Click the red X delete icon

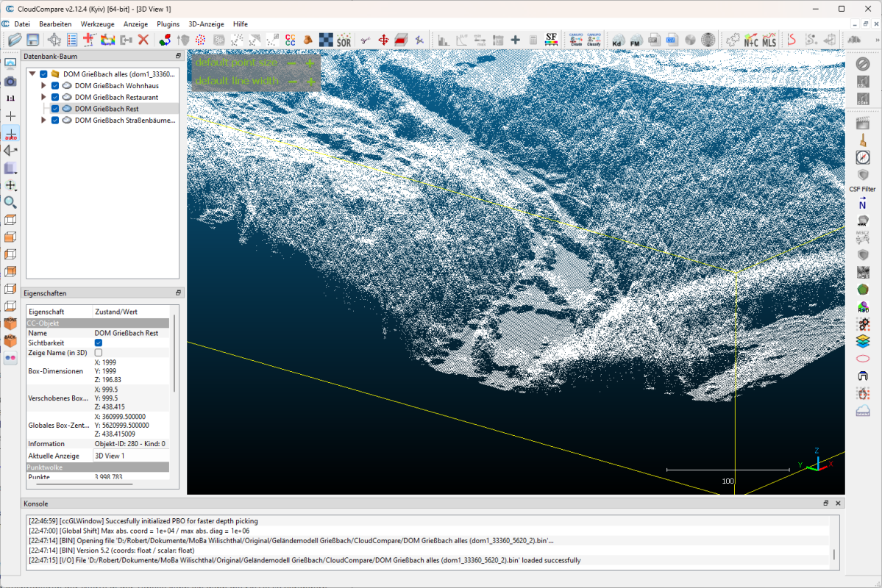143,40
